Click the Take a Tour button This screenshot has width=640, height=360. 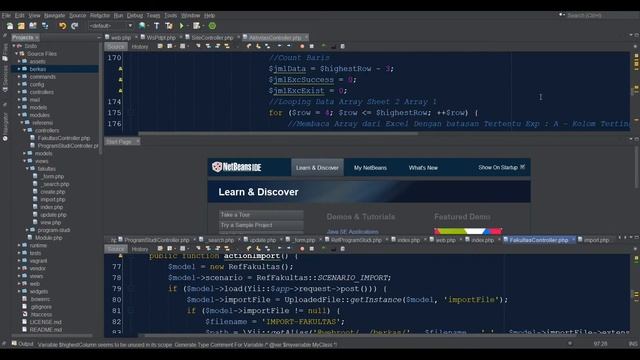[261, 215]
